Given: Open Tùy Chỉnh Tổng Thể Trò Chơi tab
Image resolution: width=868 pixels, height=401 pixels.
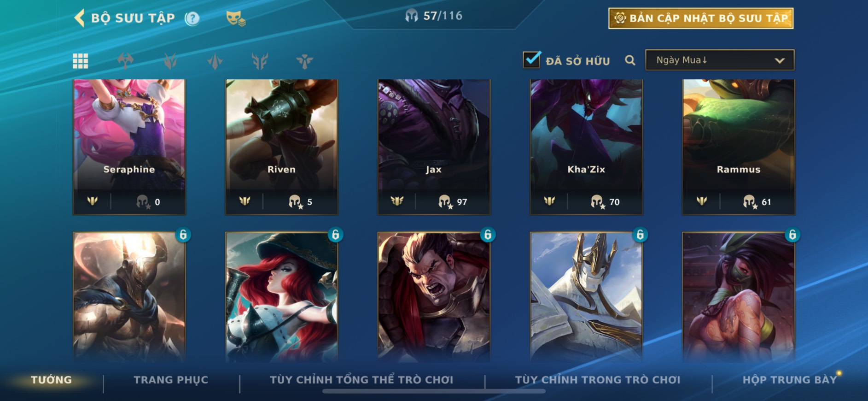Looking at the screenshot, I should tap(361, 380).
